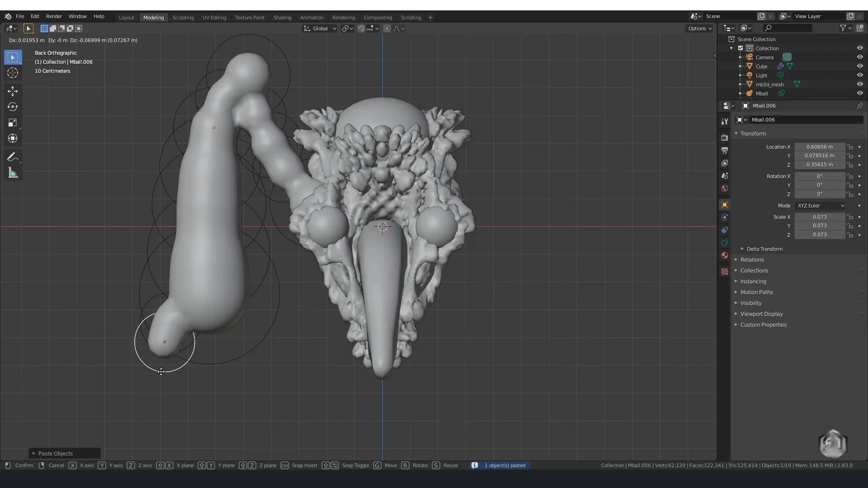Open the pivot point dropdown
The height and width of the screenshot is (488, 868).
[x=347, y=28]
